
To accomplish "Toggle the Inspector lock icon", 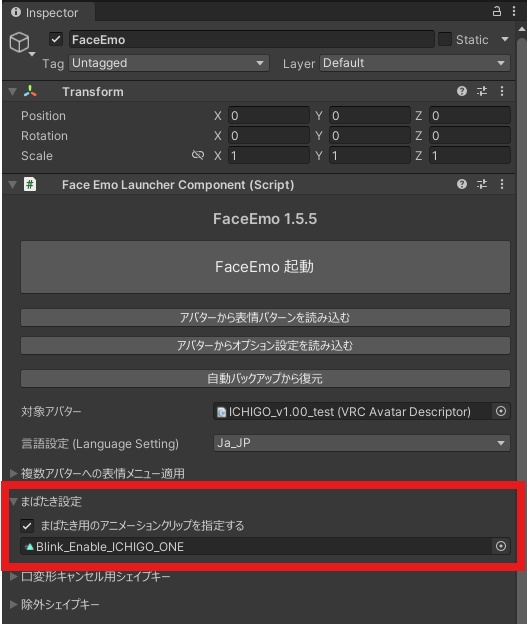I will click(x=497, y=11).
